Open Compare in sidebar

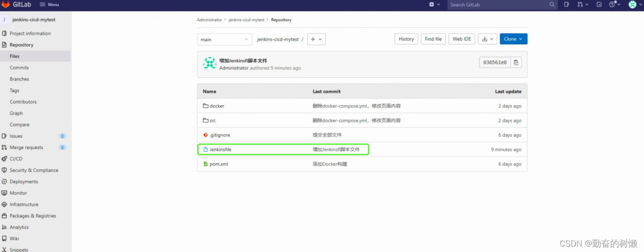coord(19,125)
